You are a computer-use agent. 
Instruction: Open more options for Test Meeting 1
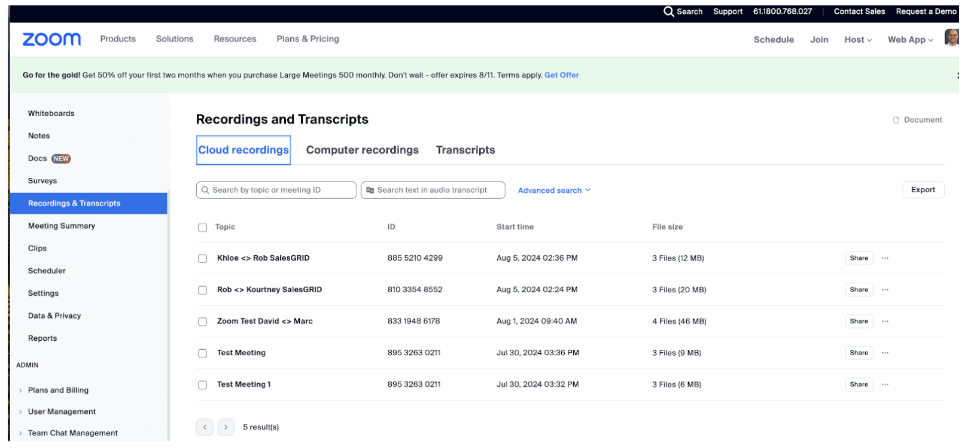(885, 385)
